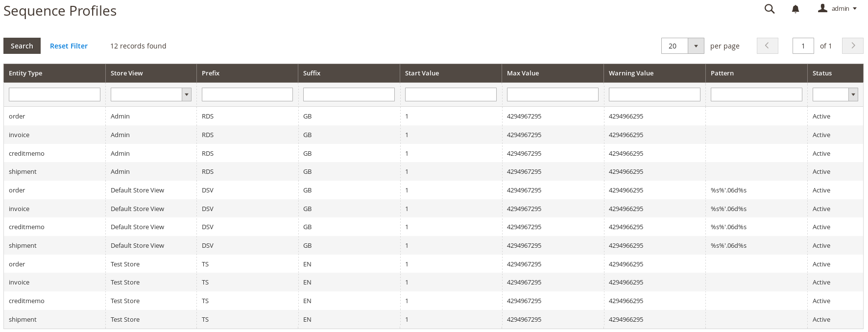Expand the per page count dropdown arrow
The width and height of the screenshot is (868, 332).
point(696,46)
